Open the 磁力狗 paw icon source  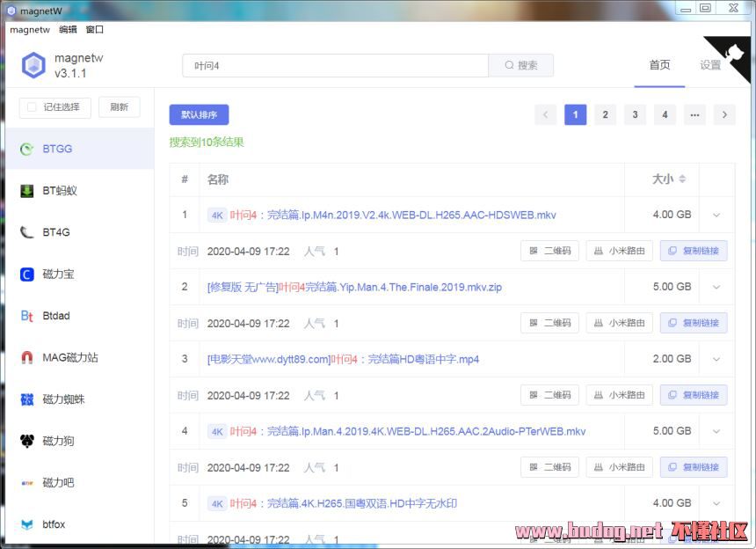(x=27, y=441)
